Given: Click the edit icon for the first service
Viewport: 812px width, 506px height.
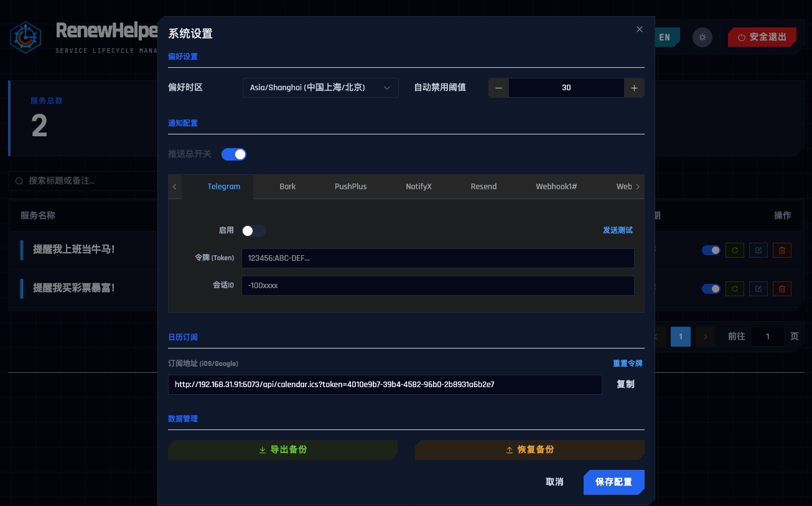Looking at the screenshot, I should click(758, 250).
